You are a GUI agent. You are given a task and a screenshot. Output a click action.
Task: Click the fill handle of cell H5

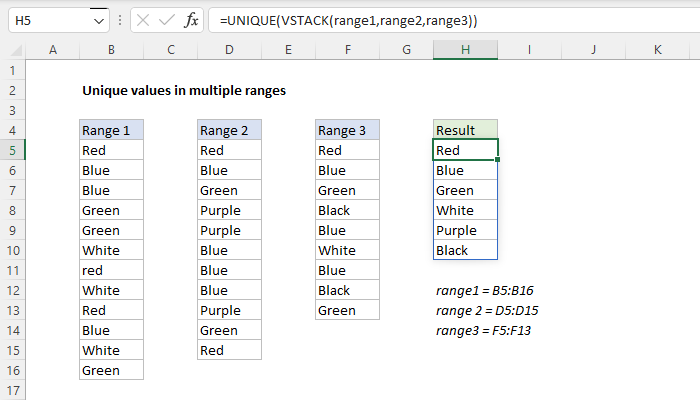coord(497,160)
